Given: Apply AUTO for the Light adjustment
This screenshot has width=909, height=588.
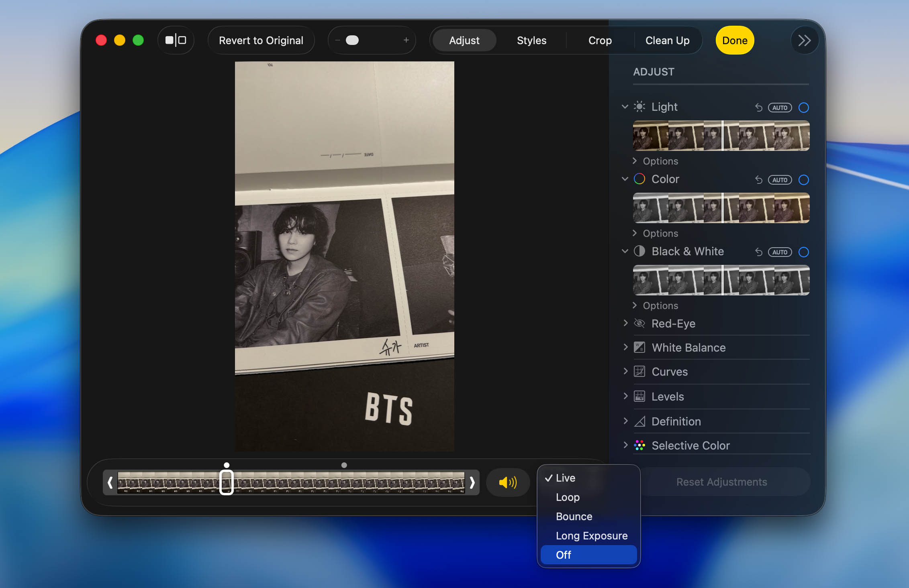Looking at the screenshot, I should point(780,108).
